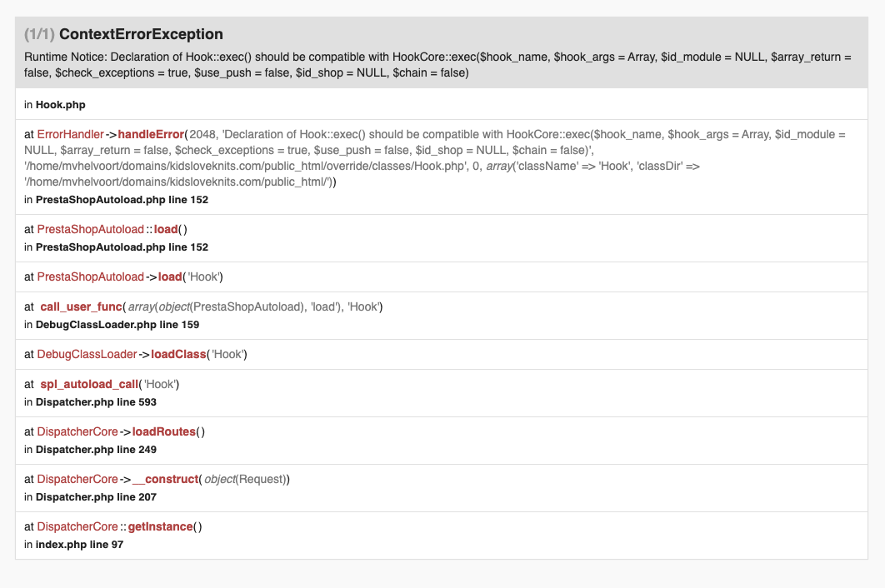Click the getInstance method name
Image resolution: width=885 pixels, height=588 pixels.
click(161, 526)
